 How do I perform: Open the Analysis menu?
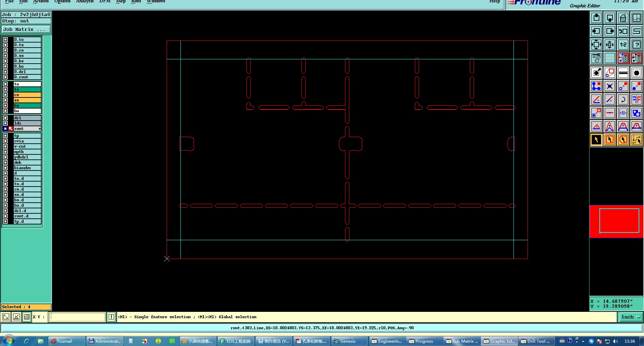point(85,1)
